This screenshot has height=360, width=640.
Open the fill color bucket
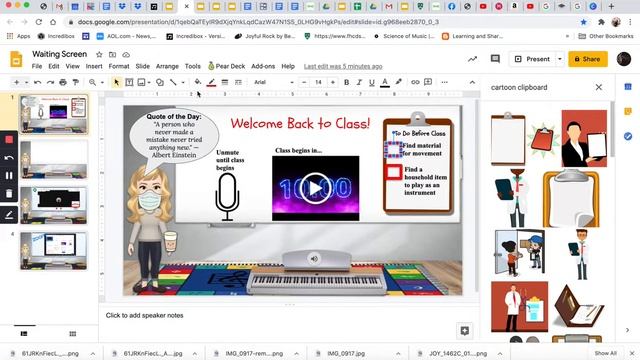click(x=198, y=82)
